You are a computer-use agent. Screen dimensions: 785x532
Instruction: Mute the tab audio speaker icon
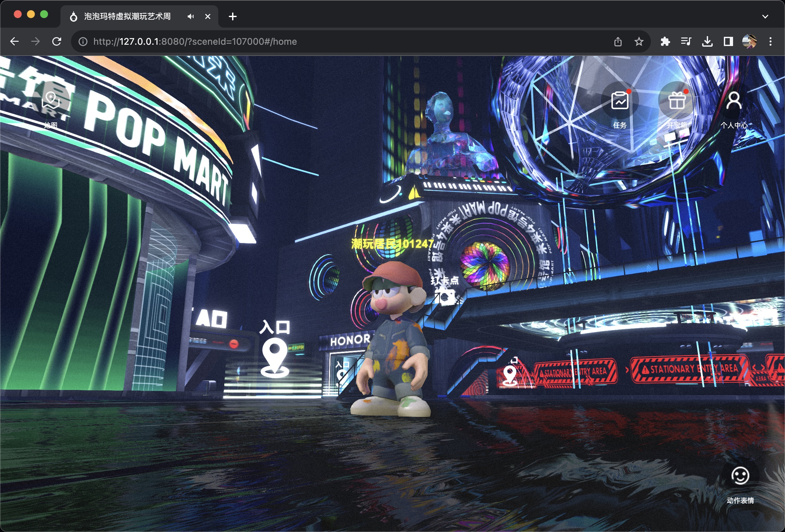(x=191, y=16)
